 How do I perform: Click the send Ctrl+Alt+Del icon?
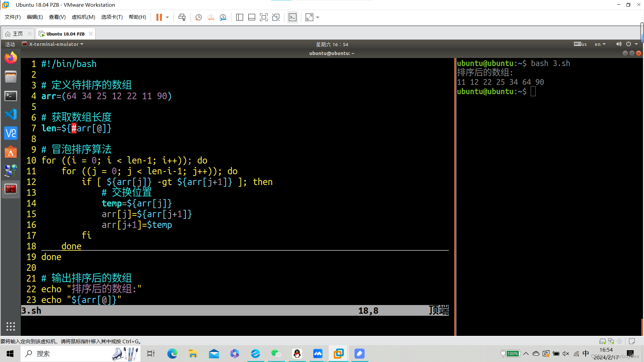(x=182, y=17)
